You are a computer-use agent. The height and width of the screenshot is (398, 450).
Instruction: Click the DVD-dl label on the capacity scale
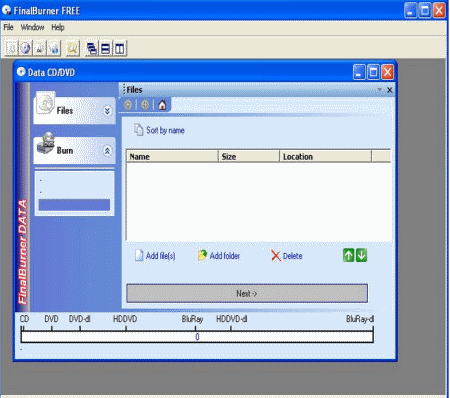click(80, 319)
